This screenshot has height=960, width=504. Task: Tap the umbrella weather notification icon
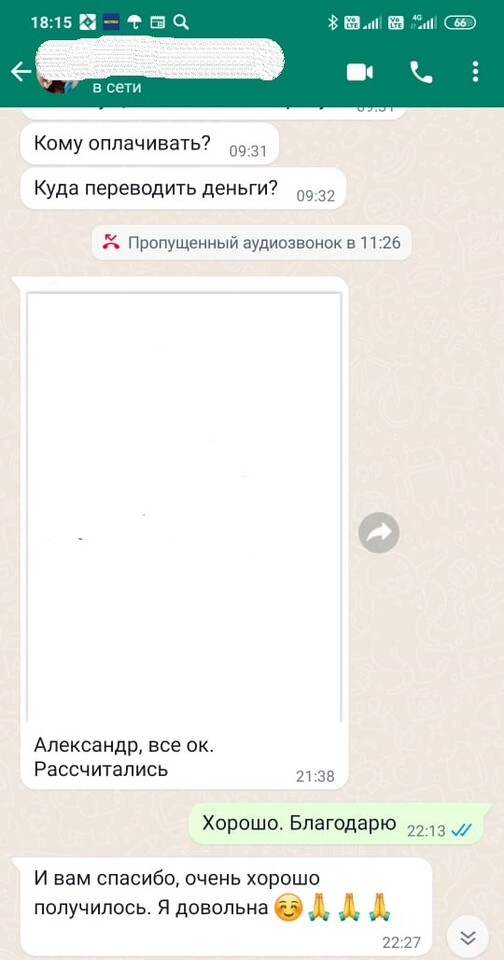click(x=134, y=23)
